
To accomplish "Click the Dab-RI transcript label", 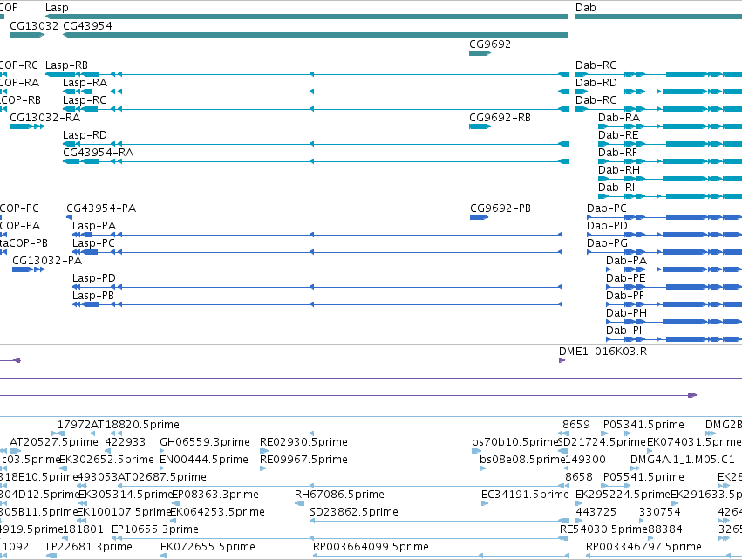I will click(616, 188).
